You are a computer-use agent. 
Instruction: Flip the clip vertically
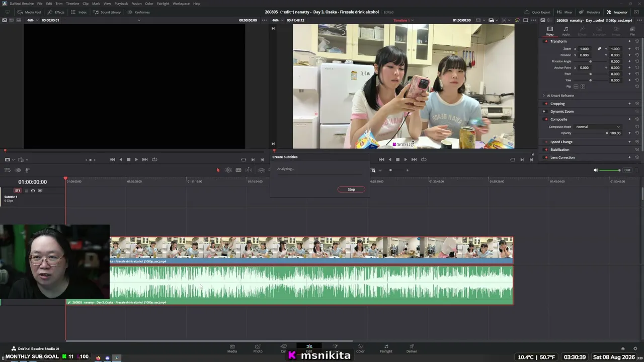(x=583, y=86)
